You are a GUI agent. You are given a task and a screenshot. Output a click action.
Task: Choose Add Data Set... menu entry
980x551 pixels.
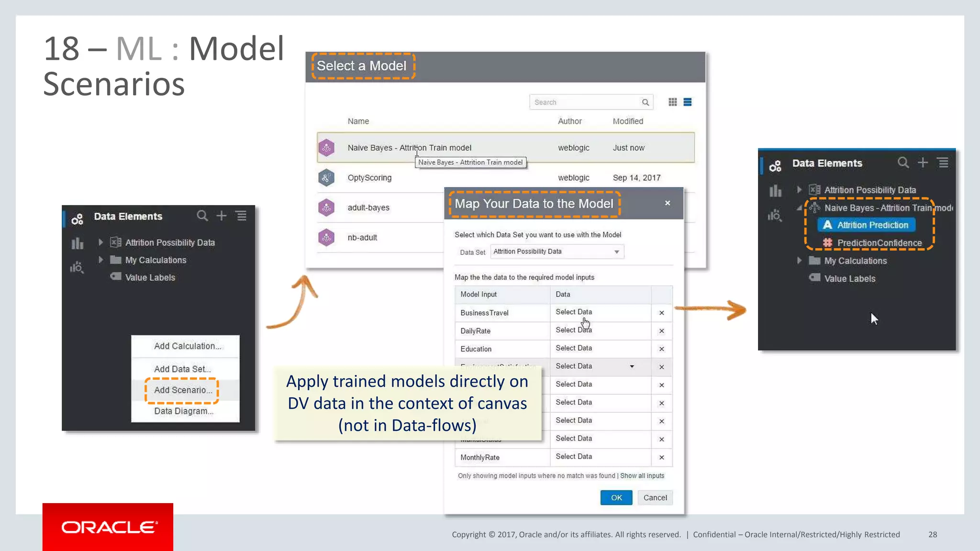(x=186, y=369)
